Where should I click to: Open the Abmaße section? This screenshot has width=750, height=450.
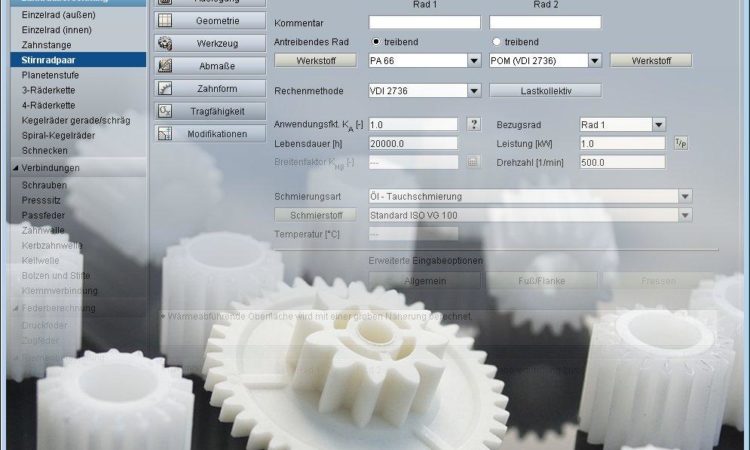coord(210,66)
